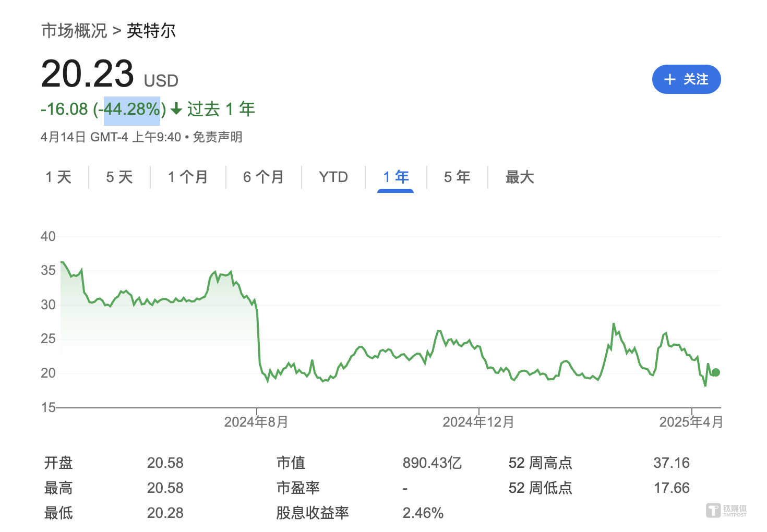
Task: Select the 5 天 time range tab
Action: coord(119,177)
